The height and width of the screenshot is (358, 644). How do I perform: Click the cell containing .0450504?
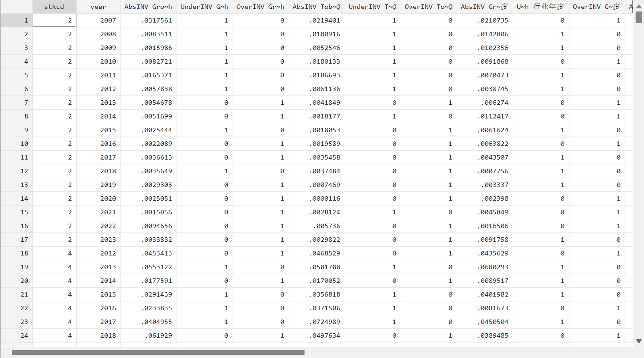point(485,322)
